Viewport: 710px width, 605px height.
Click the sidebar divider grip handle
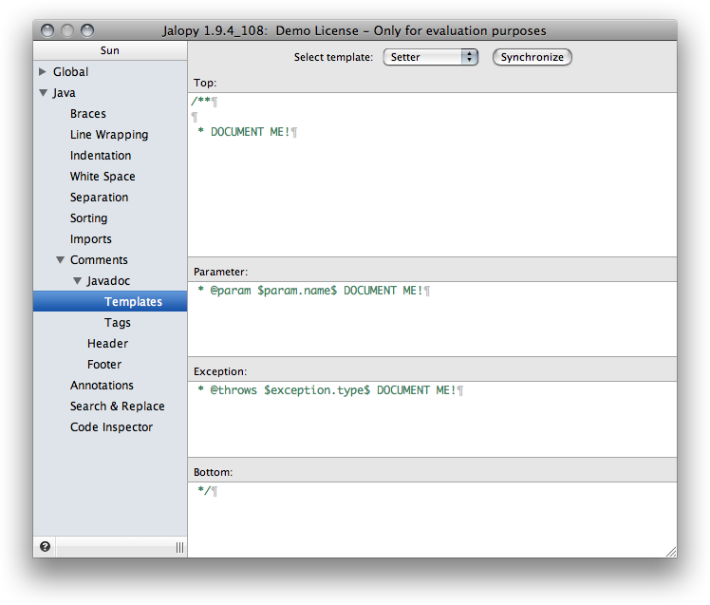180,547
